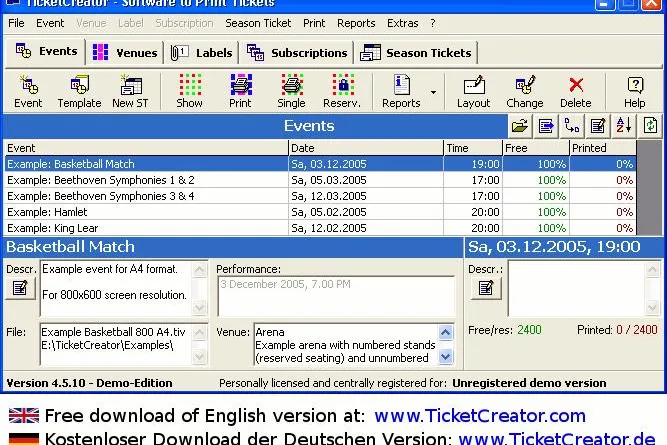Click the Change event icon
The image size is (667, 445).
point(524,91)
